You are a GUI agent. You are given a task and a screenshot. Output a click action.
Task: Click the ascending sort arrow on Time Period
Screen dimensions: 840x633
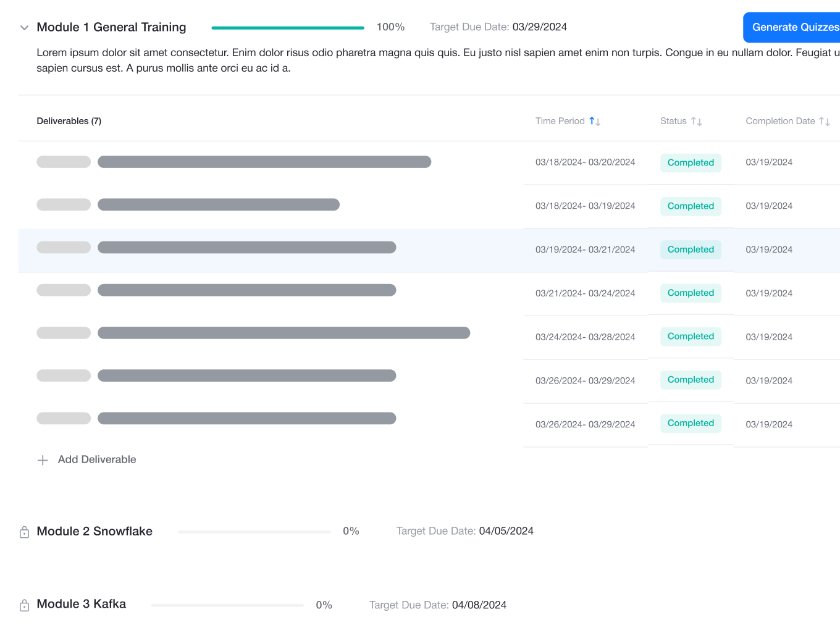point(592,120)
